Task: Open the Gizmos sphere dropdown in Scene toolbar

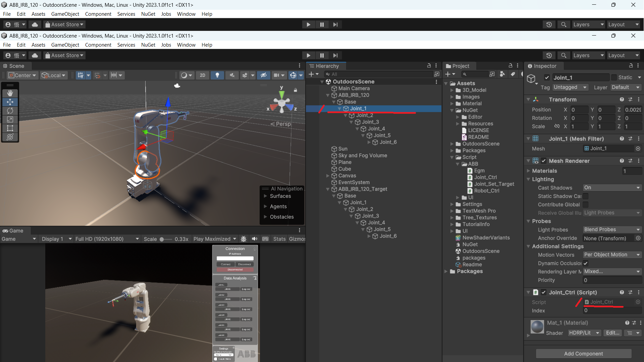Action: [x=301, y=75]
